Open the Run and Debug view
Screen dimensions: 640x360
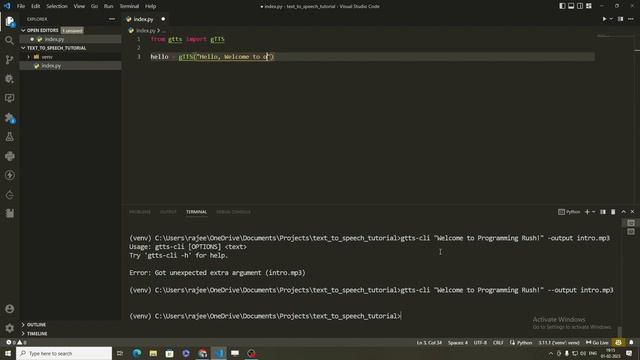click(x=9, y=79)
